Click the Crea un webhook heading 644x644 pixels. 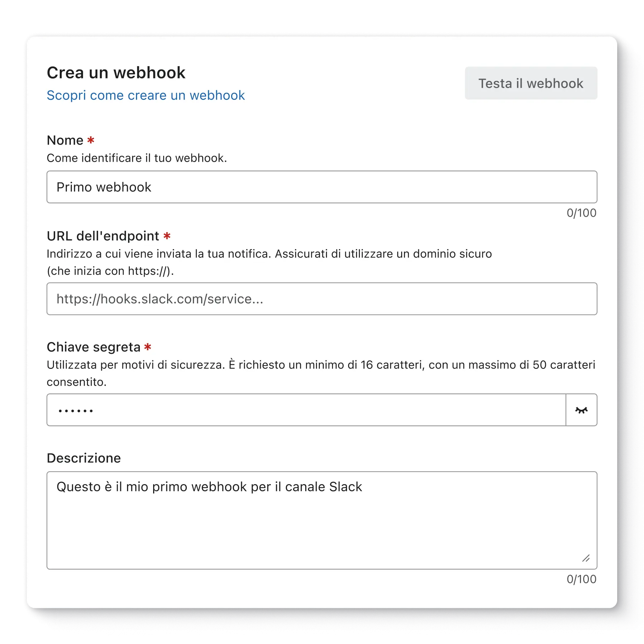[x=116, y=73]
